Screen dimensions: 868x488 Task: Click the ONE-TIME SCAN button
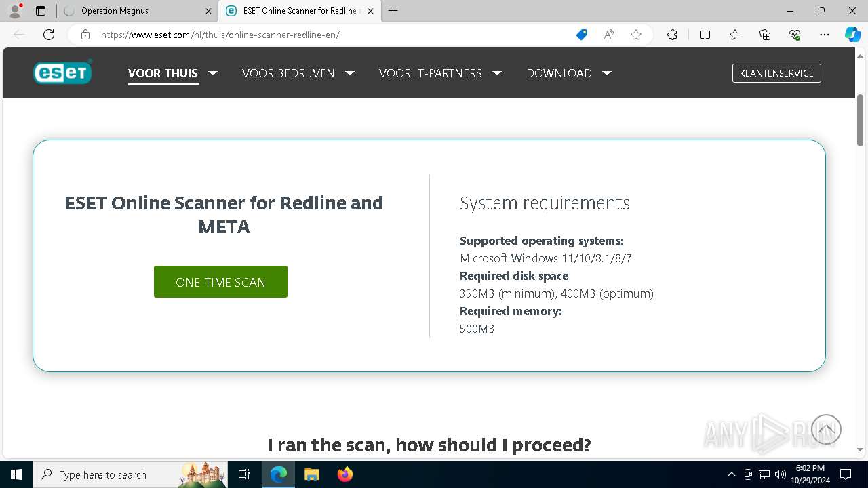pyautogui.click(x=220, y=282)
